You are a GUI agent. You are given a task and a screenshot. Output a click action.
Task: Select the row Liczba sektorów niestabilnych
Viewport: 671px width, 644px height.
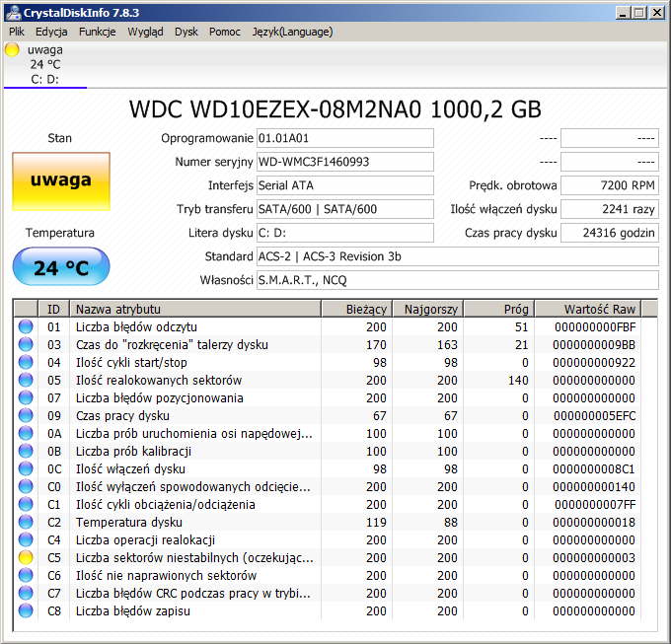pos(328,557)
